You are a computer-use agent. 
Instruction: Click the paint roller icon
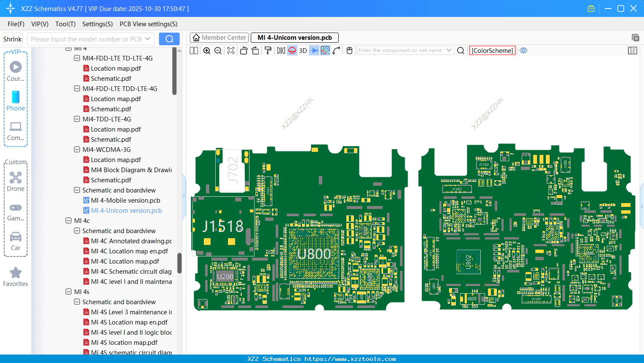268,51
